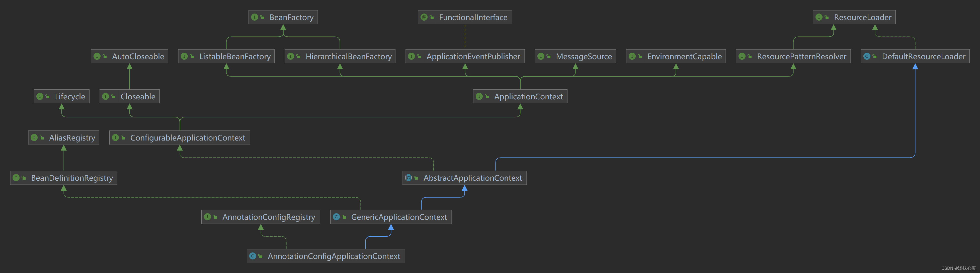Click the GenericApplicationContext class icon
The image size is (980, 273).
coord(336,217)
